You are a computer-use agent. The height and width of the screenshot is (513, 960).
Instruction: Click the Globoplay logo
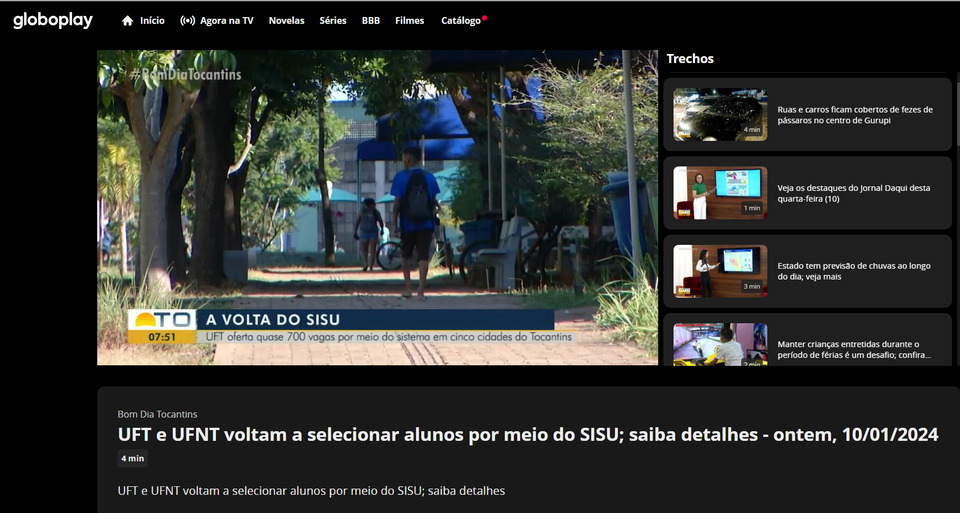53,20
